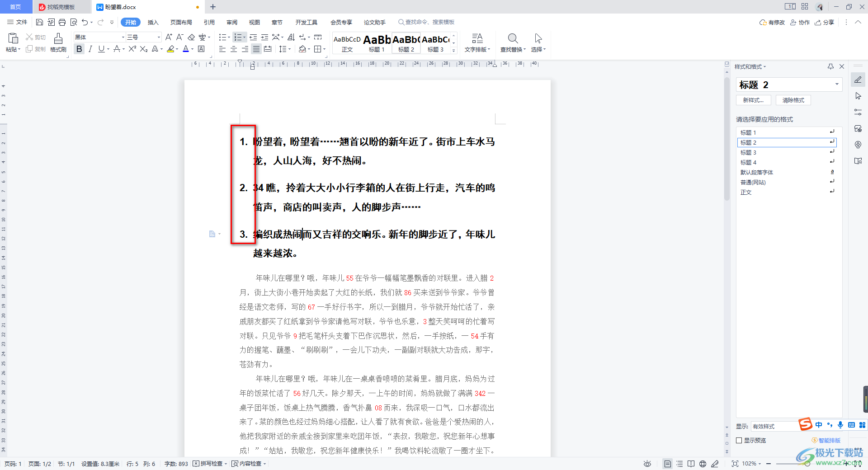This screenshot has height=470, width=868.
Task: Click the character border A icon
Action: point(202,49)
